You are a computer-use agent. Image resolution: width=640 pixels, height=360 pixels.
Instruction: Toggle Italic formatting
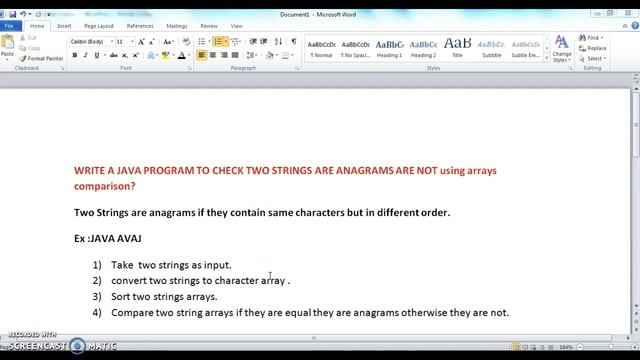coord(86,55)
